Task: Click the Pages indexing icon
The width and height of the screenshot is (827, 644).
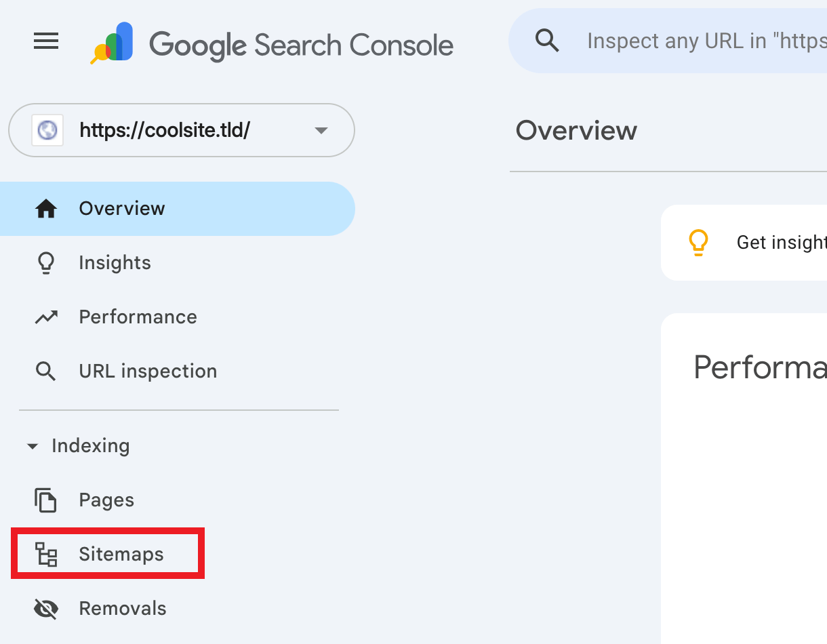Action: click(x=45, y=500)
